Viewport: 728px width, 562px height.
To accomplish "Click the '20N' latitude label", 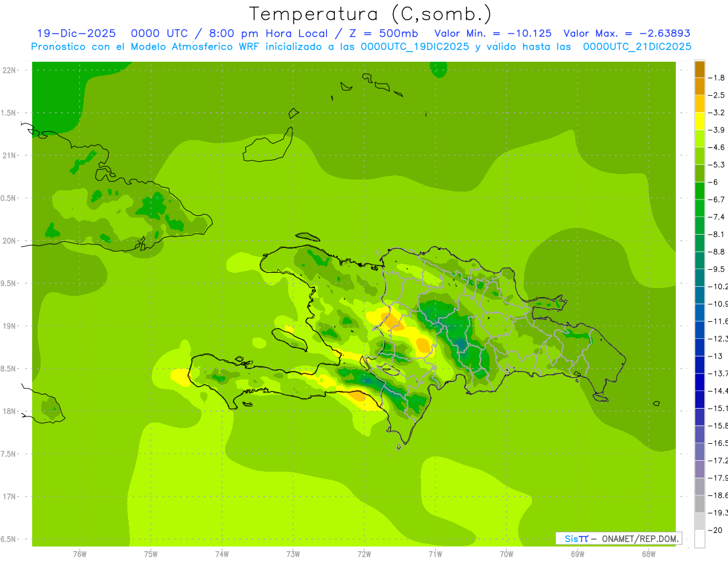I will pos(9,241).
